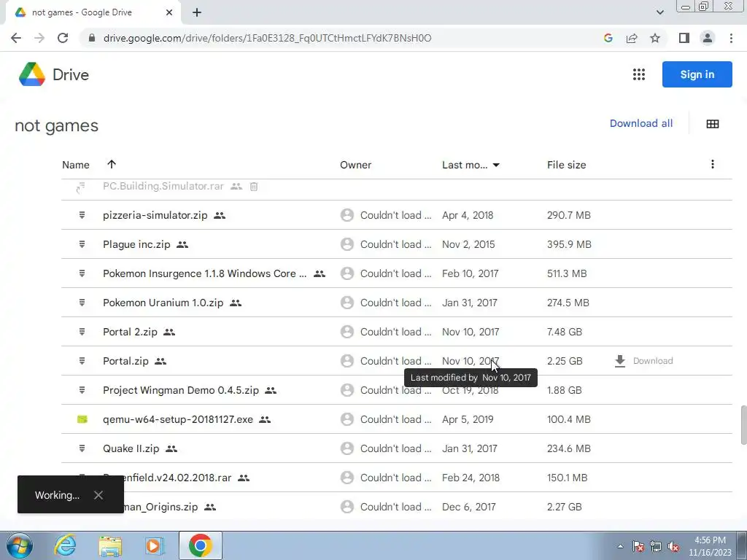Click the Google Drive logo
This screenshot has width=747, height=560.
point(32,74)
